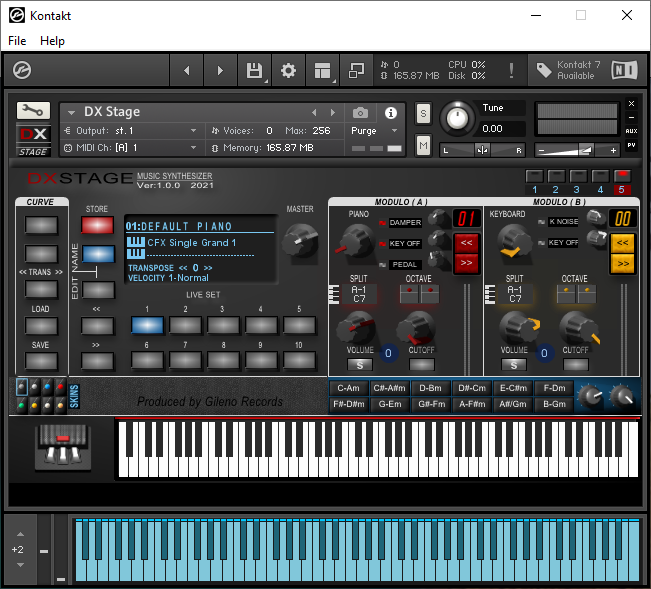Screen dimensions: 651x589
Task: Select LIVE SET slot 1
Action: click(147, 325)
